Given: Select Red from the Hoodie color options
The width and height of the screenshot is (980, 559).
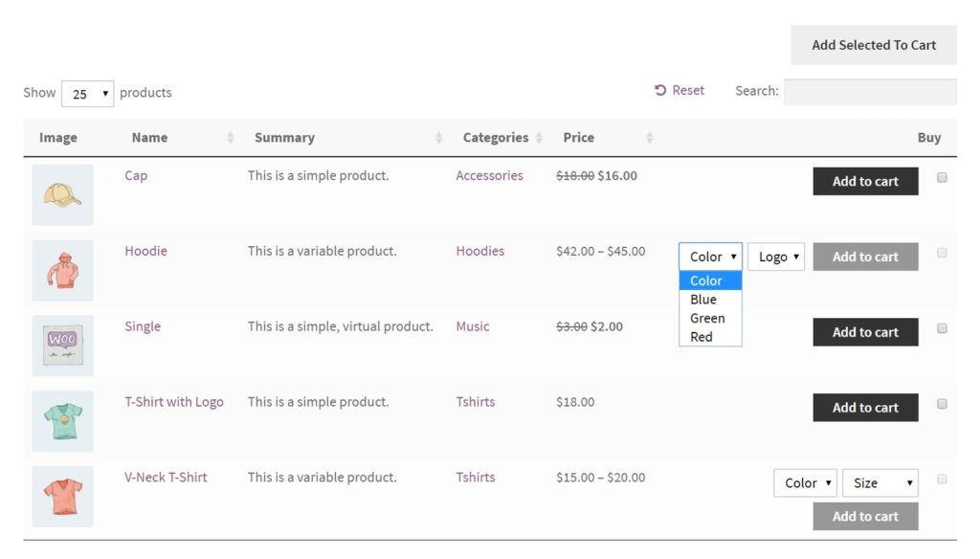Looking at the screenshot, I should 702,337.
